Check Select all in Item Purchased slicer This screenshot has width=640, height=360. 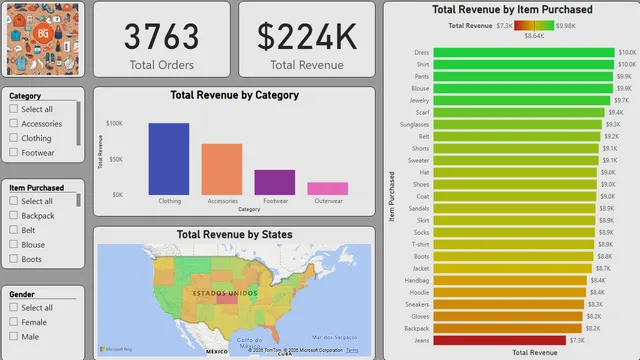point(13,200)
